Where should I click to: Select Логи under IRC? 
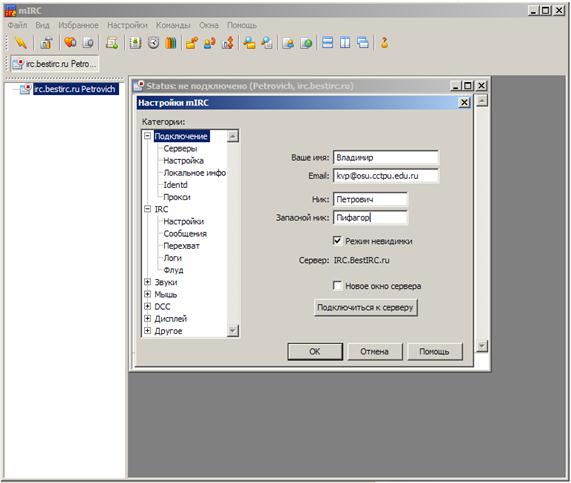tap(173, 258)
